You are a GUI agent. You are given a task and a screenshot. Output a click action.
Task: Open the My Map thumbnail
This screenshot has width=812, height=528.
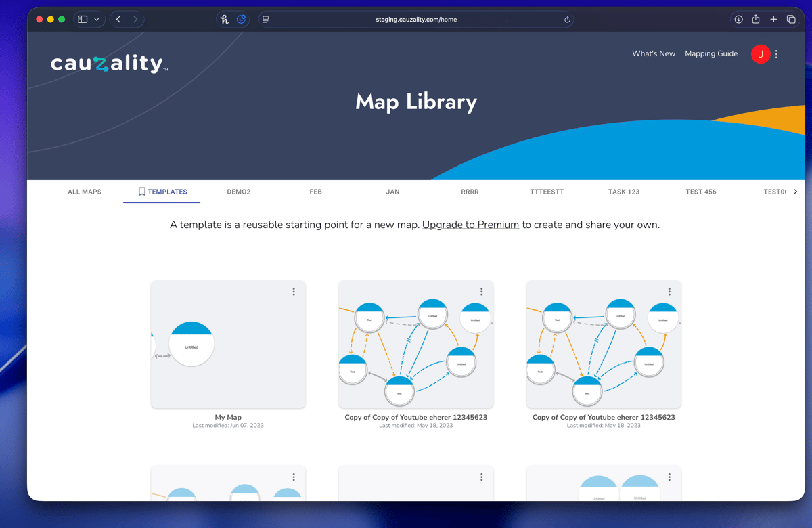tap(228, 344)
